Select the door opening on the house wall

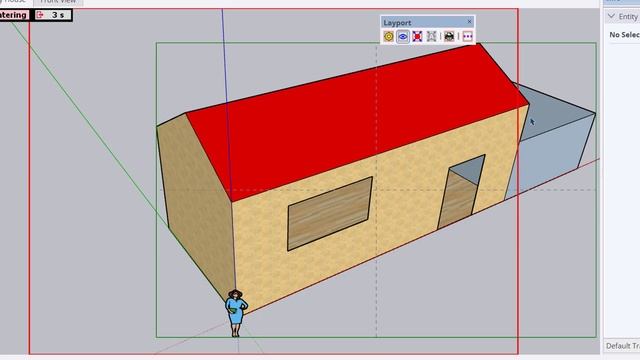[x=461, y=192]
